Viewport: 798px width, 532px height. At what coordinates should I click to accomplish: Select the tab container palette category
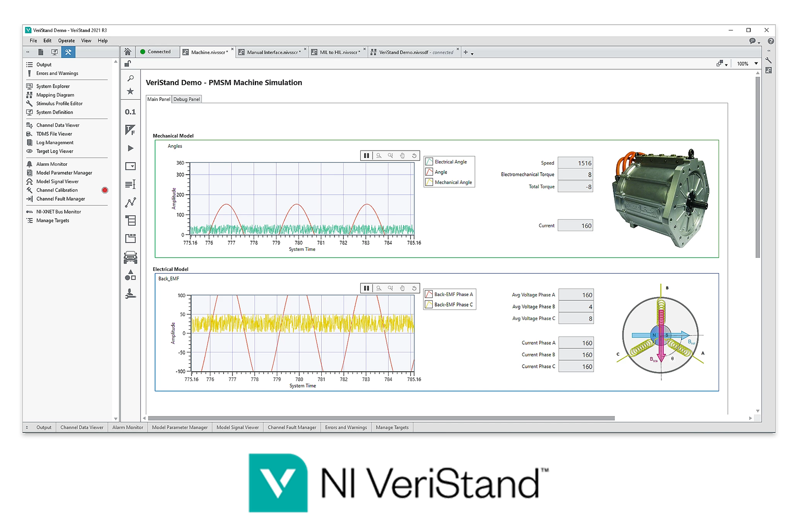131,238
